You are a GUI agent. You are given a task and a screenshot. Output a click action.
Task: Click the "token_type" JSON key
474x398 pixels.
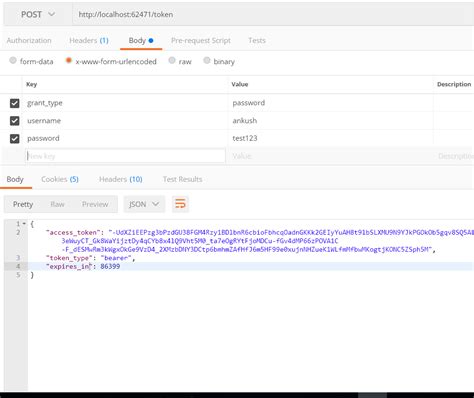tap(69, 258)
